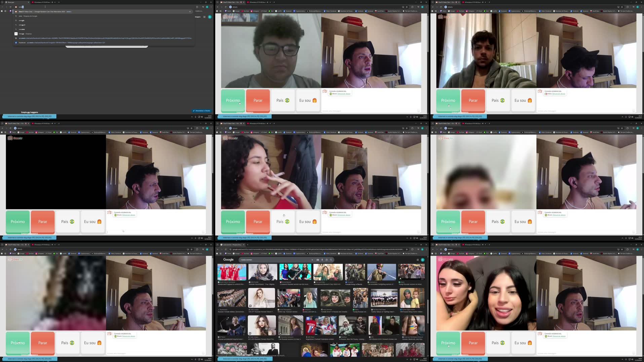
Task: Open País selector in center chat window
Action: pos(283,222)
